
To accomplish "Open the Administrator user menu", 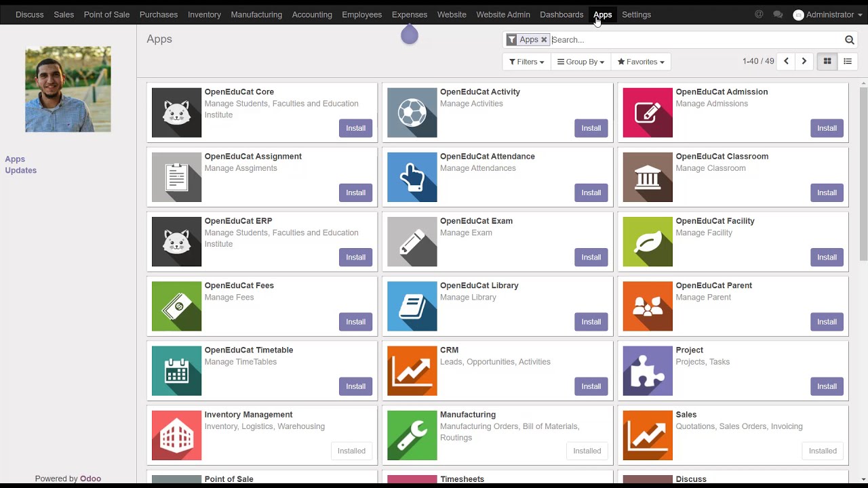I will (x=827, y=14).
